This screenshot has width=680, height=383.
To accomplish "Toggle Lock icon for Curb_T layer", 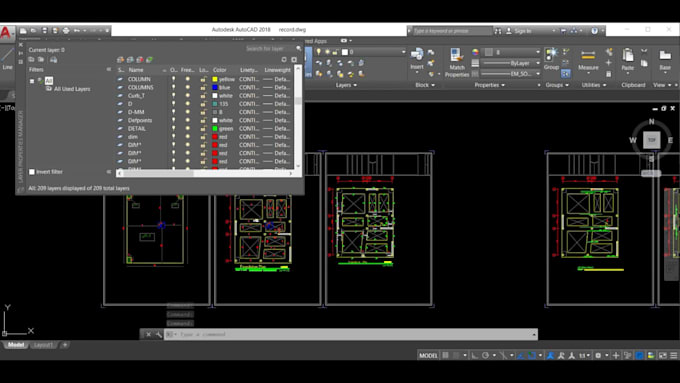I will tap(203, 95).
